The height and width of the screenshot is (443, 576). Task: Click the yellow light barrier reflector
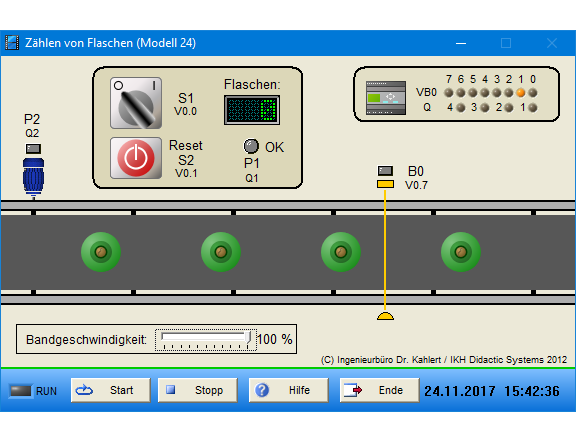tap(385, 316)
